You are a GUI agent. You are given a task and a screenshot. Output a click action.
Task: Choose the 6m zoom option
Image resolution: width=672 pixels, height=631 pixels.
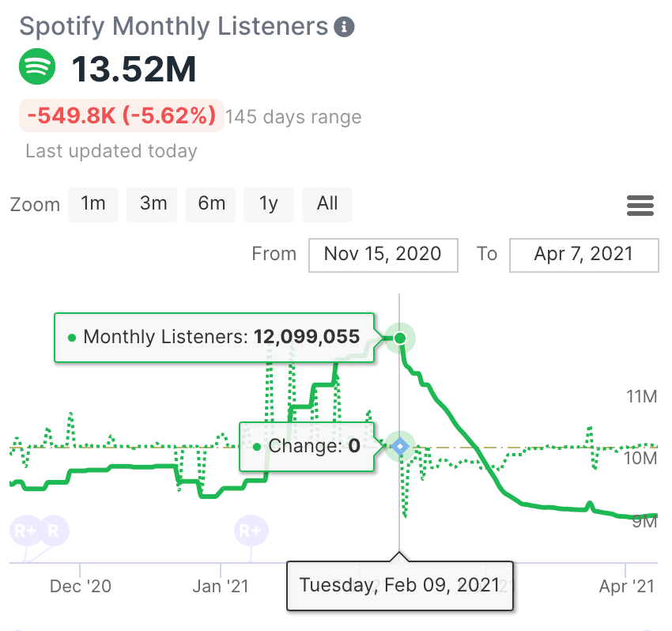(211, 204)
